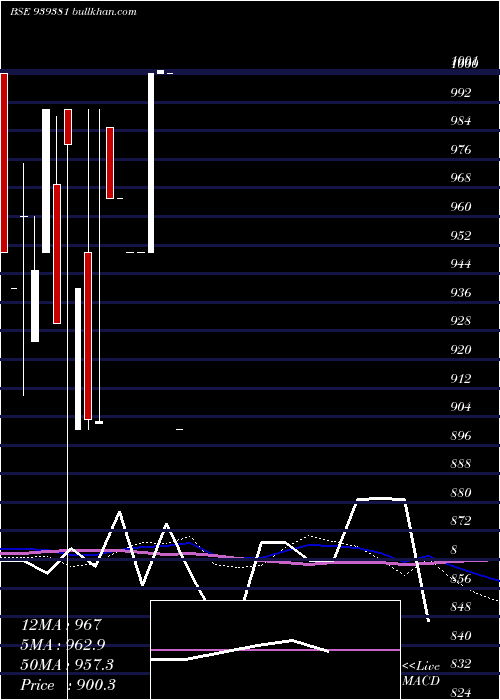Click the 824 price axis label
Viewport: 500px width, 700px height.
(461, 693)
